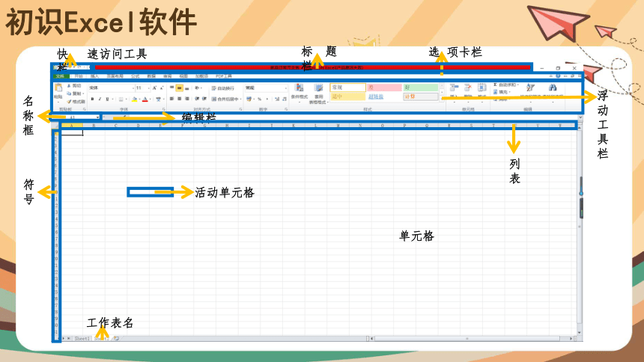Select the yellow 适中 (Neutral) cell style
This screenshot has width=644, height=362.
point(347,96)
